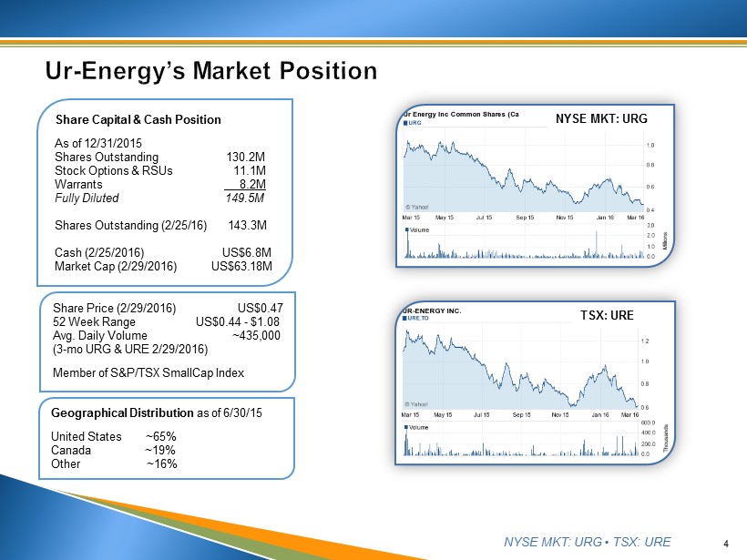Click the Ur Energy Inc Common Shares chart title
Viewport: 747px width, 560px height.
460,114
